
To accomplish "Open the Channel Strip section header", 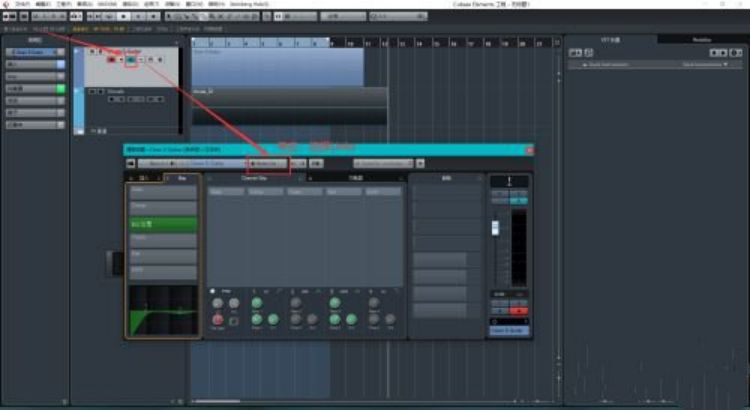I will click(254, 178).
